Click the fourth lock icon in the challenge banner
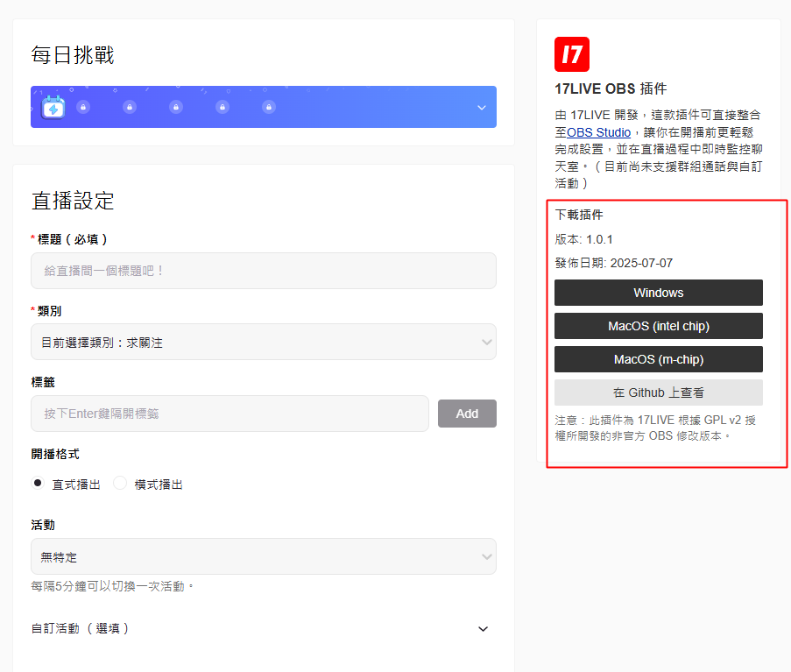This screenshot has width=791, height=672. tap(222, 107)
